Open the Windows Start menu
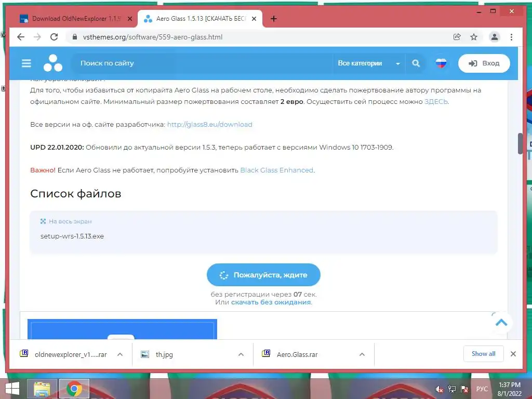 tap(12, 389)
